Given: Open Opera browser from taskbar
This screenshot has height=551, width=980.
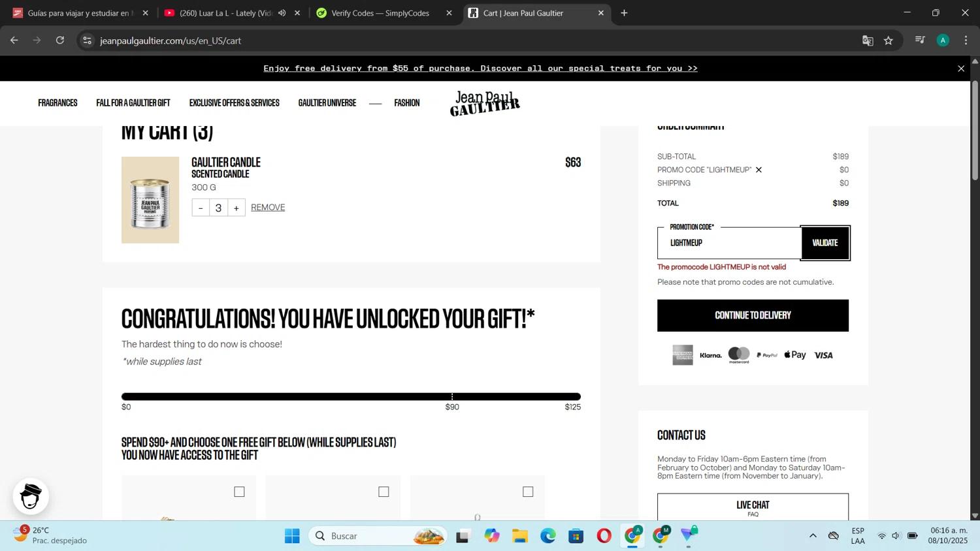Looking at the screenshot, I should pos(604,536).
